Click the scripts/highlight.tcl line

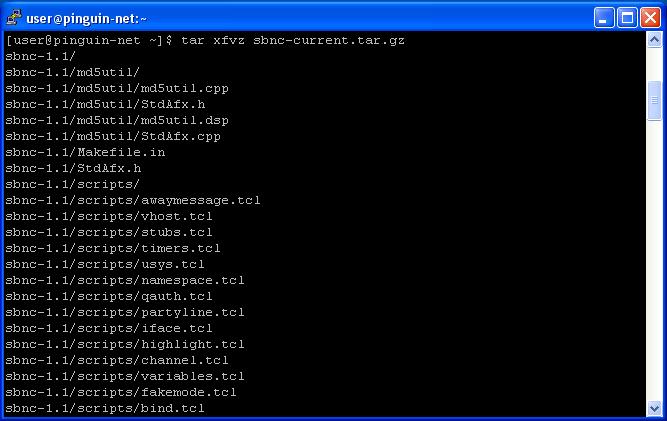pyautogui.click(x=125, y=344)
